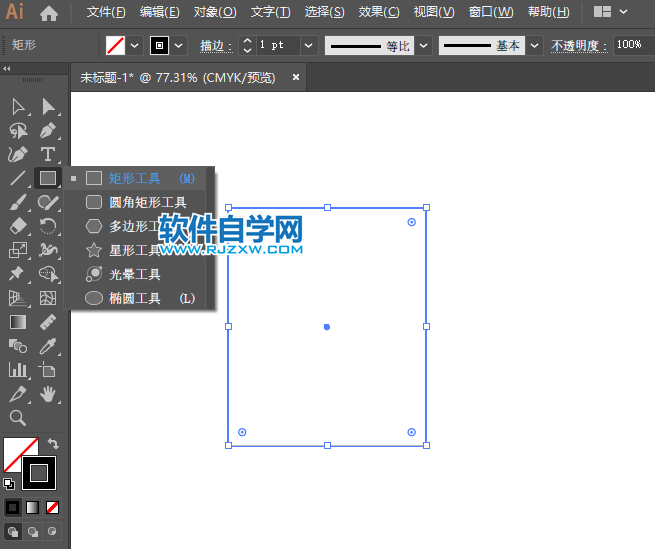The image size is (655, 549).
Task: Activate the Hand tool
Action: pos(47,394)
